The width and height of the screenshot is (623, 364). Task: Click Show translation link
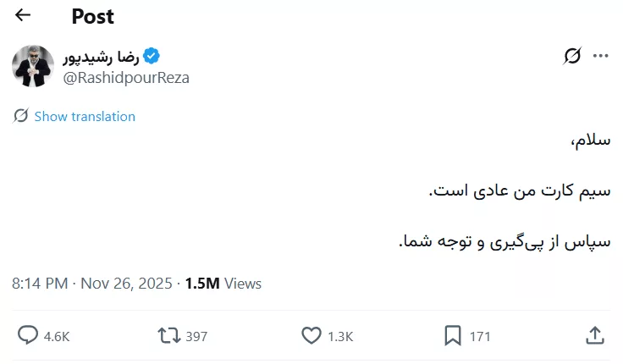(85, 116)
